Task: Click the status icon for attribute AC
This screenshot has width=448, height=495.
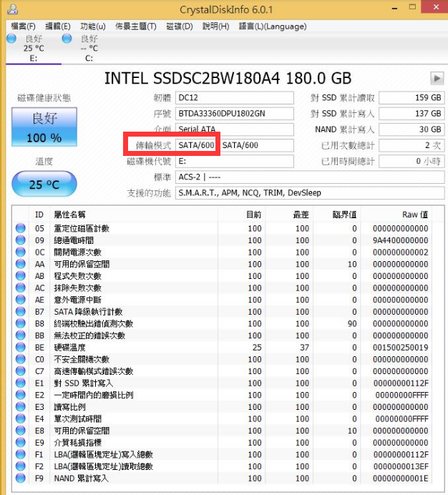Action: pyautogui.click(x=21, y=288)
